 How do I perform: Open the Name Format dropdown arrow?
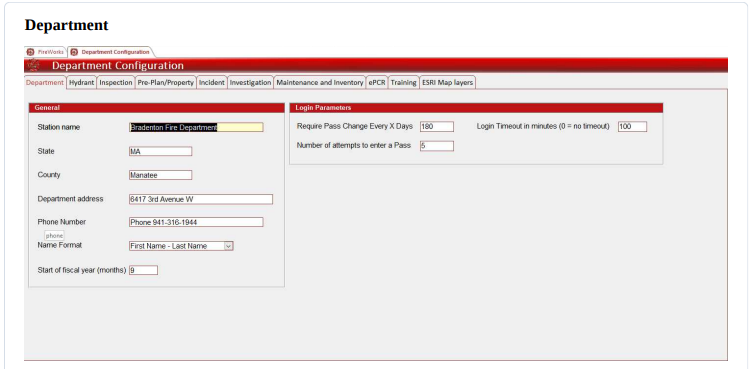(x=229, y=246)
